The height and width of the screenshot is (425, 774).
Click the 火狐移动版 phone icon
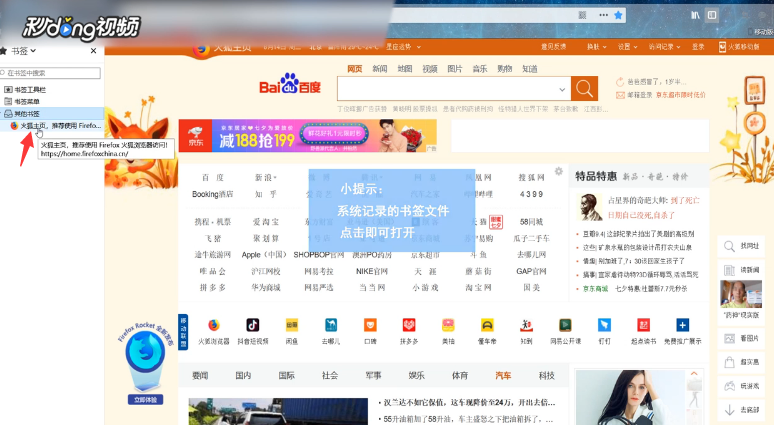(722, 47)
